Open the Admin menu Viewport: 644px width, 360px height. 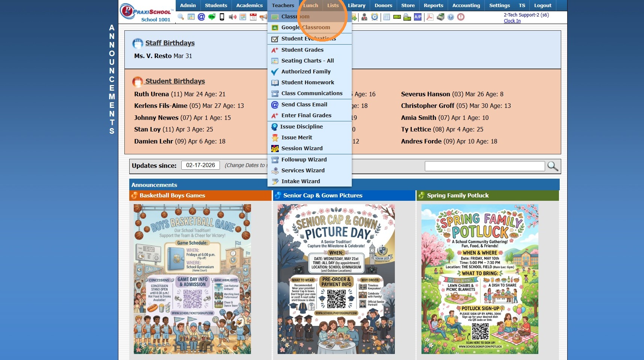[188, 5]
